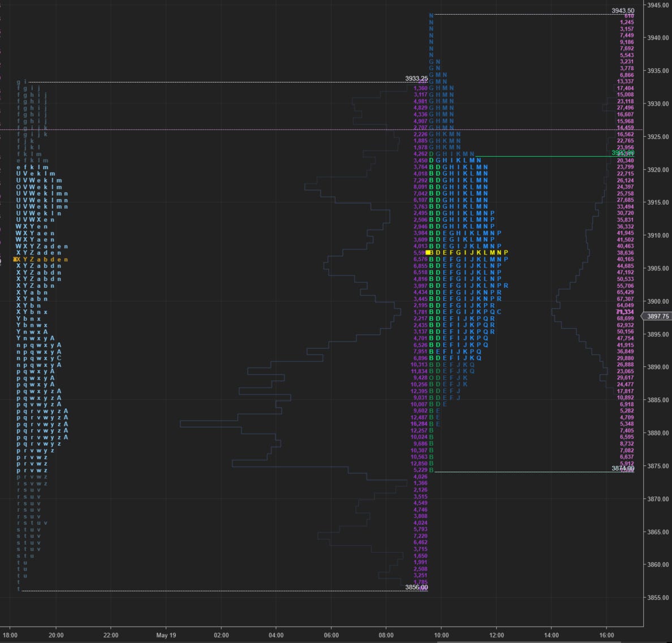Click the 04:00 time axis label

pyautogui.click(x=276, y=635)
